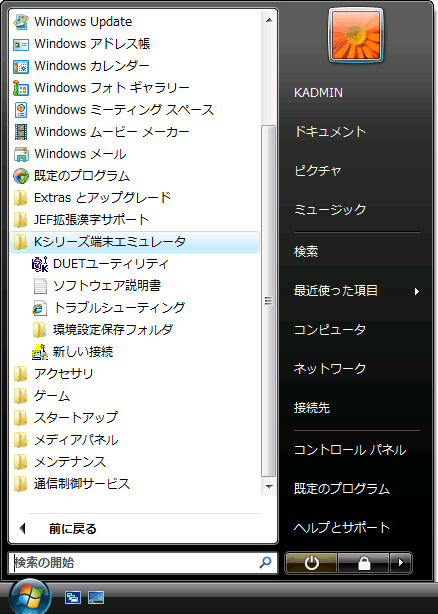Click the 既定のプログラム globe icon in programs list

21,176
